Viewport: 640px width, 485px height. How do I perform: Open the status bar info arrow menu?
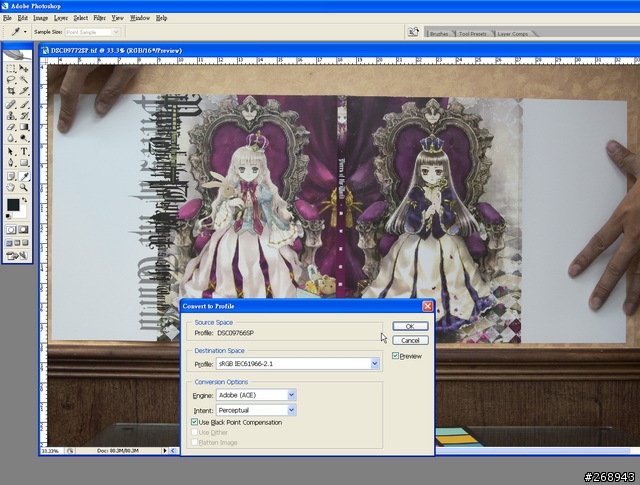coord(165,451)
